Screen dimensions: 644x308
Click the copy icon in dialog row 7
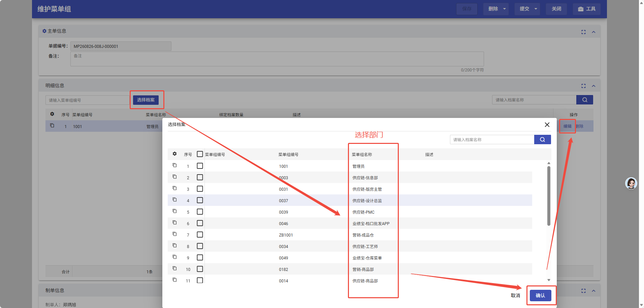click(x=174, y=234)
